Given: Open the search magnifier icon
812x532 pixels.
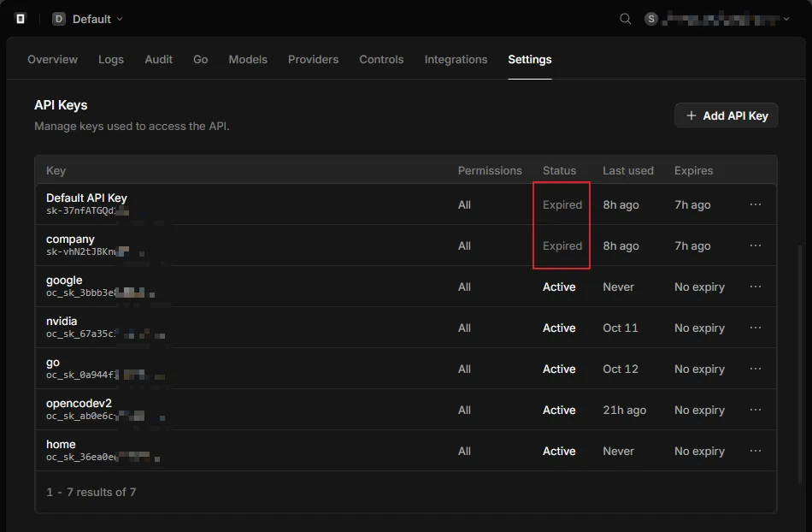Looking at the screenshot, I should click(x=625, y=19).
